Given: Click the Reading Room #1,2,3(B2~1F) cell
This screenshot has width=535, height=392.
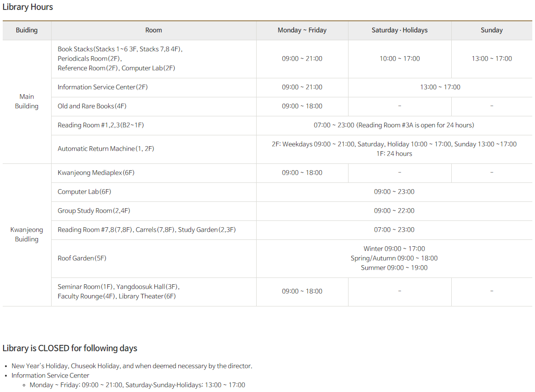Looking at the screenshot, I should coord(100,125).
